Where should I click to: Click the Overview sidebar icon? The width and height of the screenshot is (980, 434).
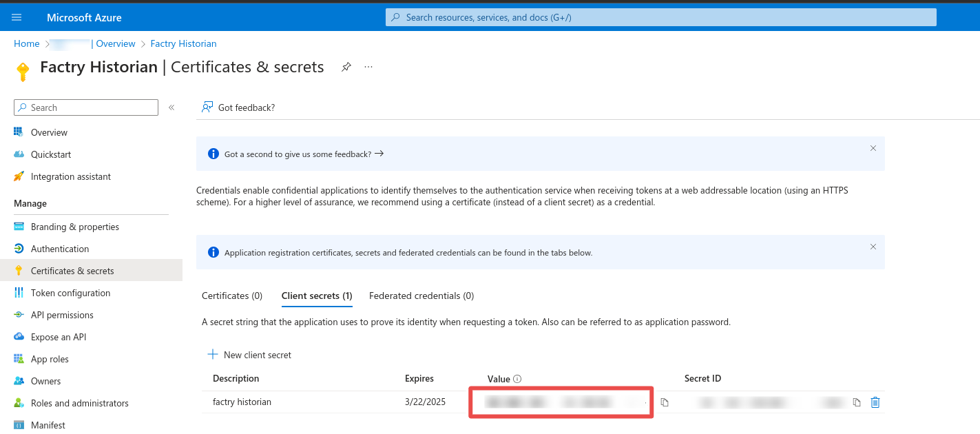(x=19, y=132)
